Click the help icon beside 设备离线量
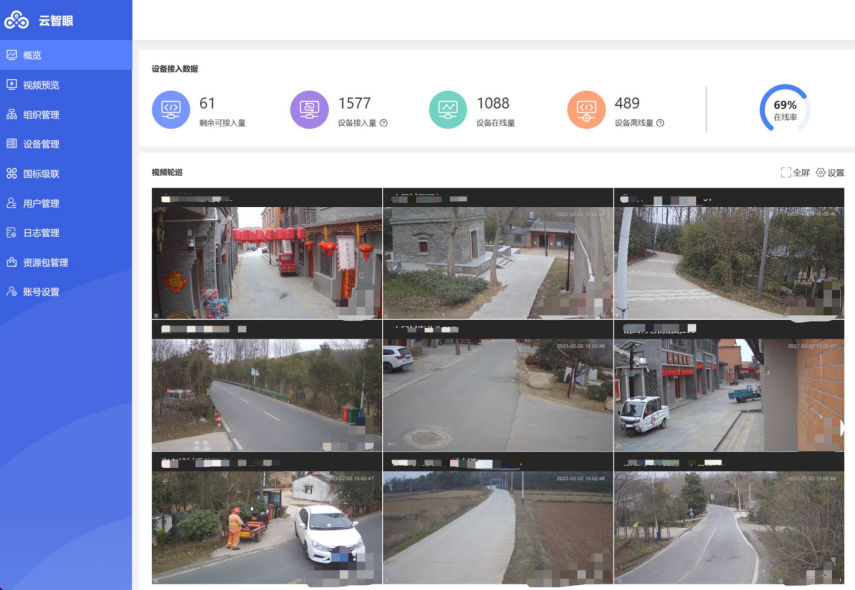The width and height of the screenshot is (855, 590). (x=660, y=124)
